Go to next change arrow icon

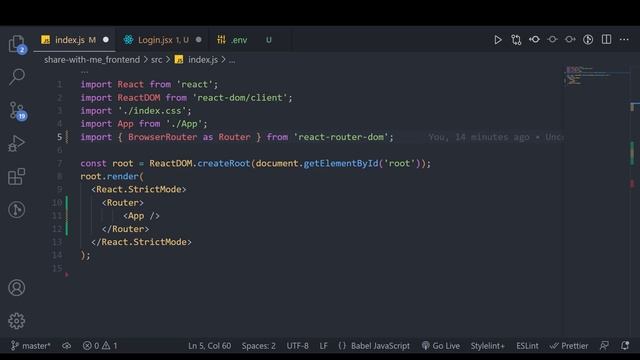[570, 40]
